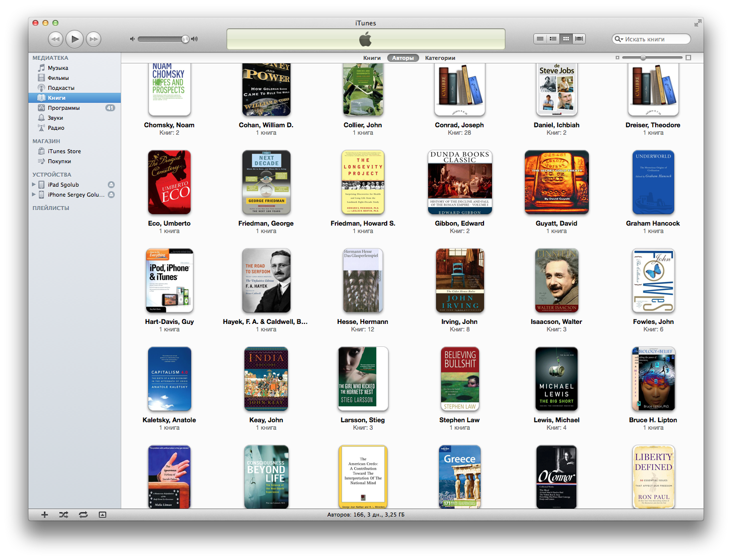Select the Авторы tab
This screenshot has height=560, width=732.
[403, 58]
